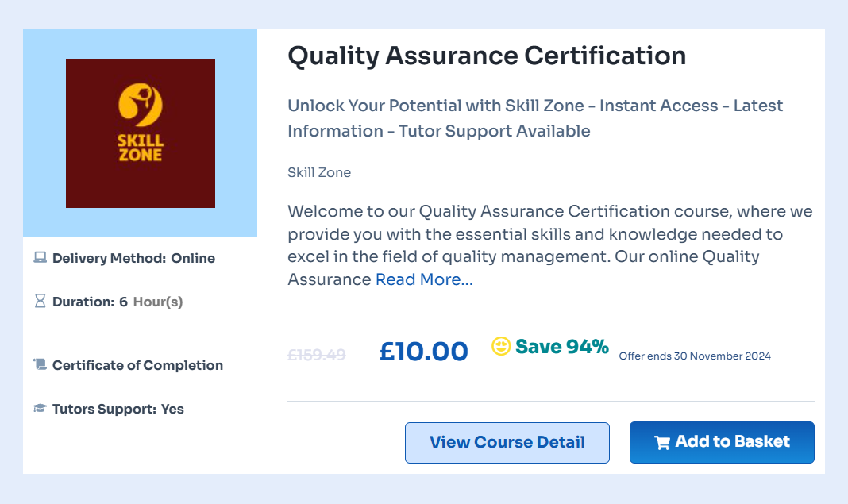This screenshot has height=504, width=848.
Task: Click the graduation cap Tutors Support icon
Action: [40, 409]
